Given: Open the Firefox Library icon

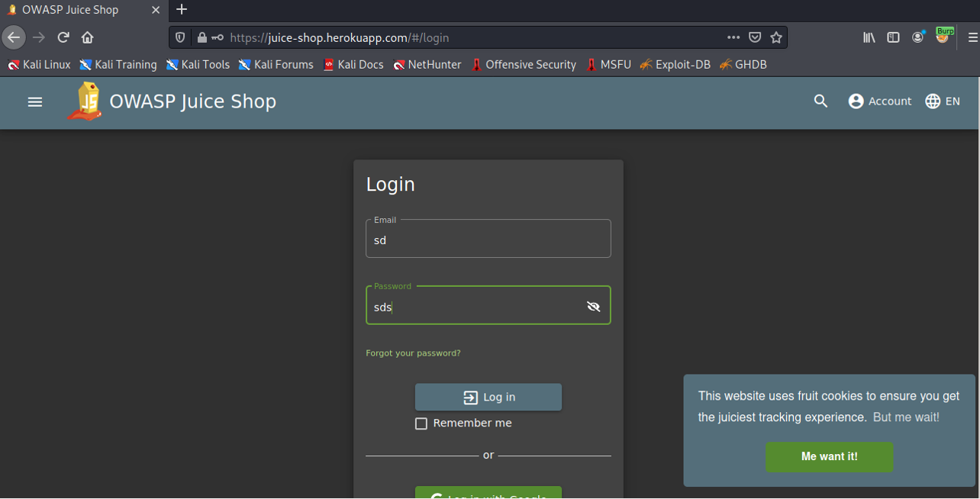Looking at the screenshot, I should pos(869,37).
